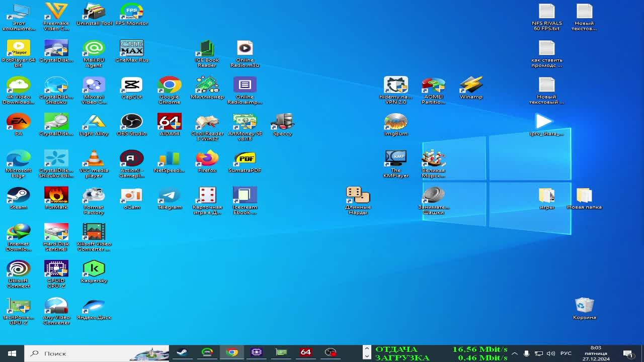The height and width of the screenshot is (362, 644).
Task: Select the VLC media player icon
Action: click(94, 164)
